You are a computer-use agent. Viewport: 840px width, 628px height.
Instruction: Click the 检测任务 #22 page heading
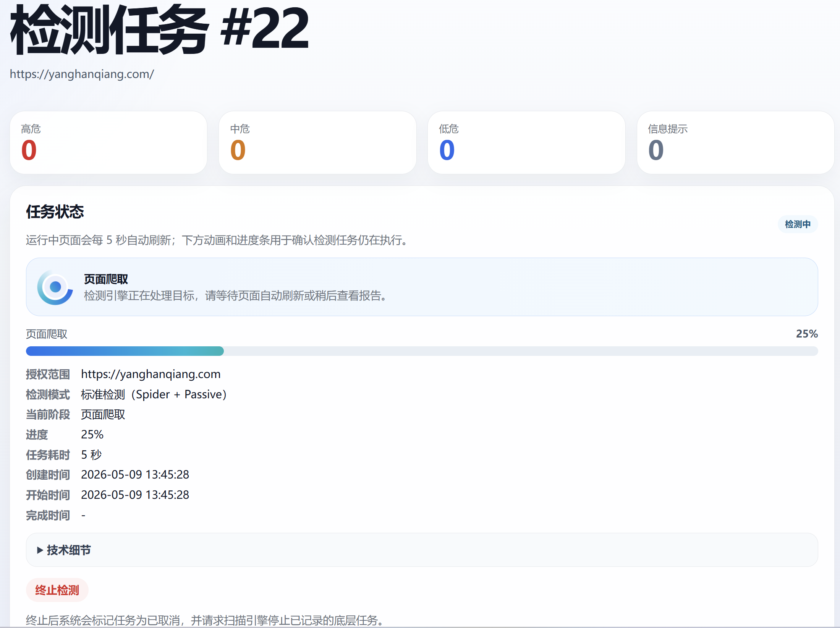click(159, 29)
